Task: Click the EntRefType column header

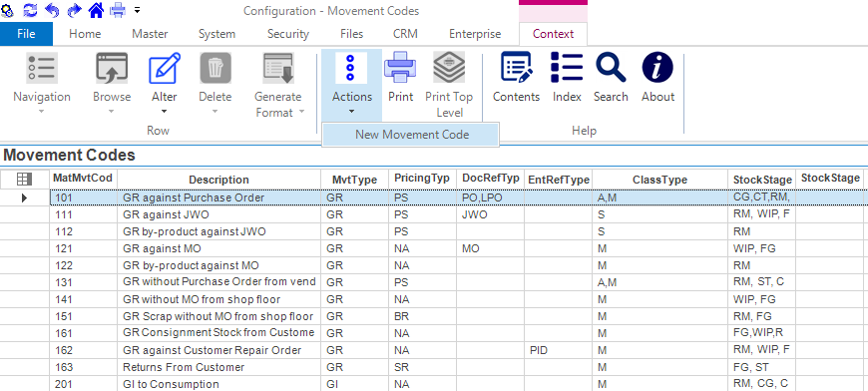Action: (x=558, y=180)
